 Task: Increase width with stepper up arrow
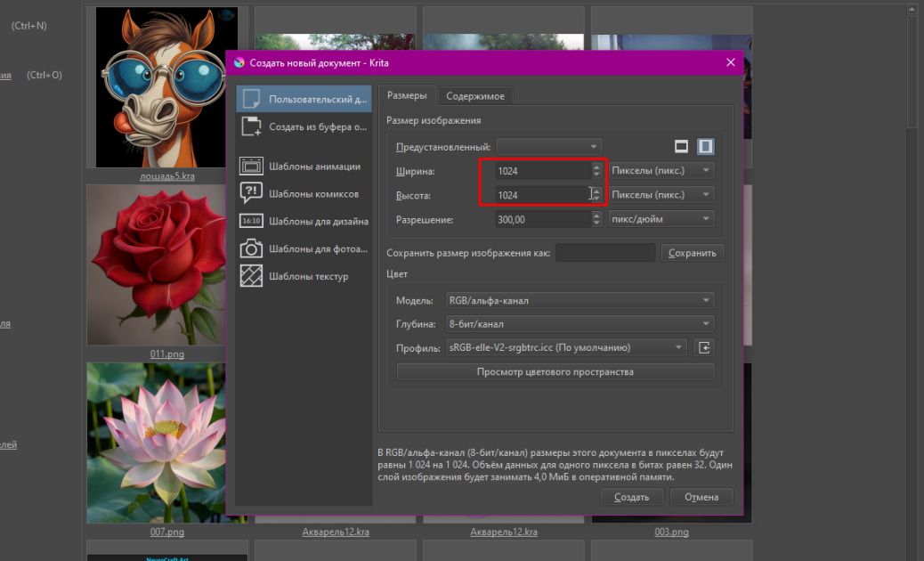[596, 167]
